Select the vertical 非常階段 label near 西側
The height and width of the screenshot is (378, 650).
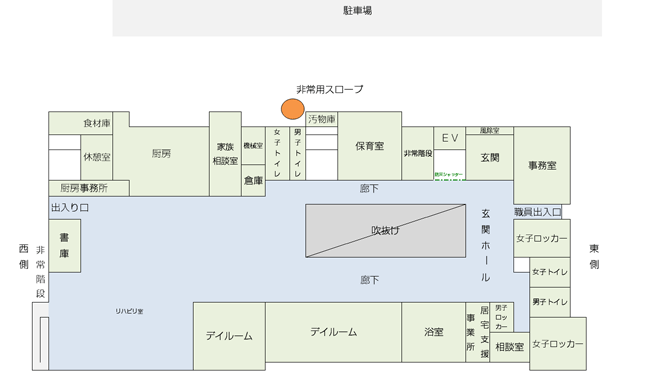pyautogui.click(x=40, y=272)
